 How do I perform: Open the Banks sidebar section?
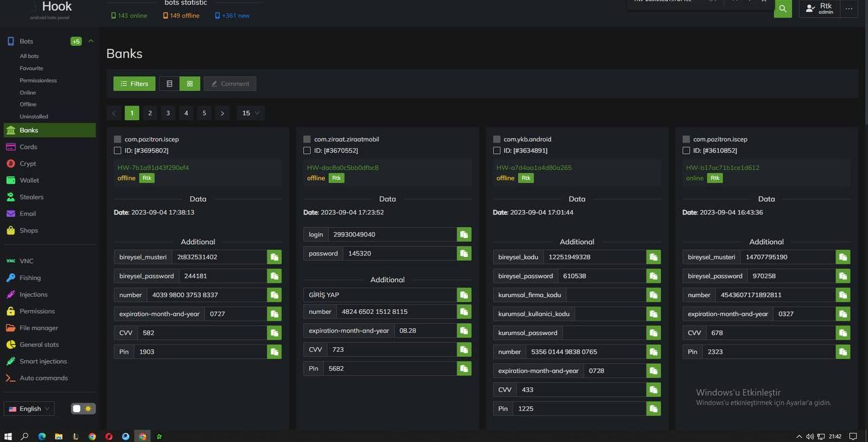pos(50,130)
